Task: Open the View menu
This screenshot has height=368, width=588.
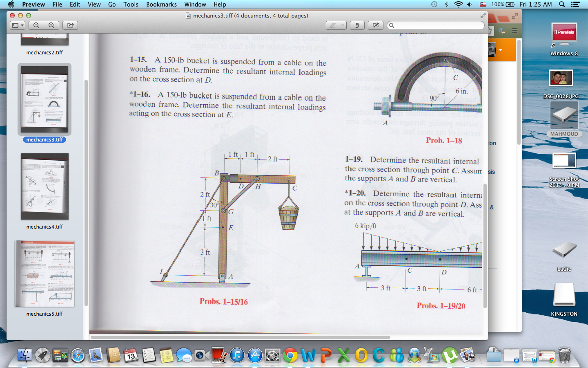Action: [94, 4]
